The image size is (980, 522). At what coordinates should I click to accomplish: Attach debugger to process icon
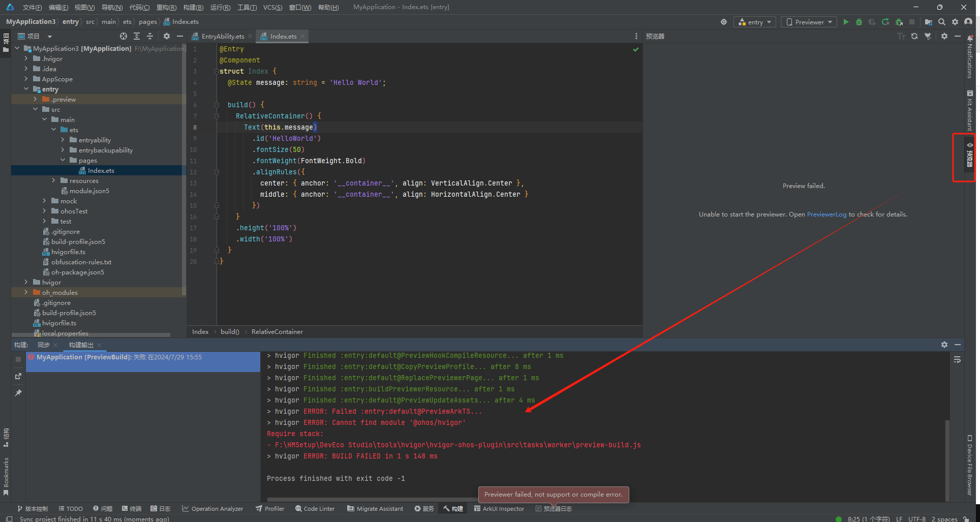[x=899, y=22]
